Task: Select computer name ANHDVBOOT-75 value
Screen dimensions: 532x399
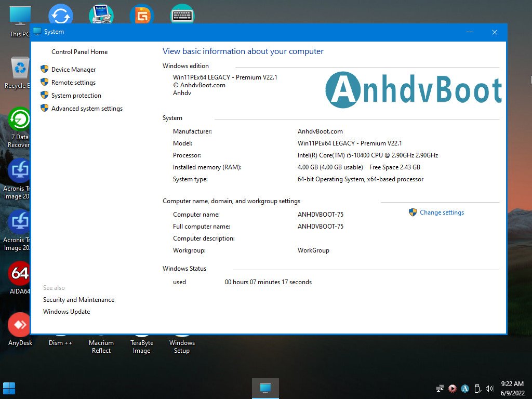Action: 320,215
